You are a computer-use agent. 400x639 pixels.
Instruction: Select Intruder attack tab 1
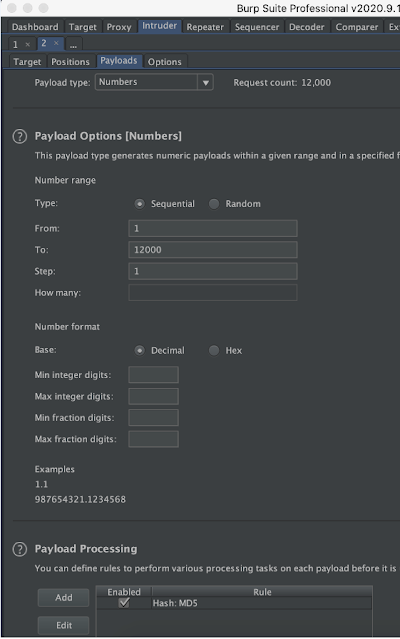click(16, 44)
